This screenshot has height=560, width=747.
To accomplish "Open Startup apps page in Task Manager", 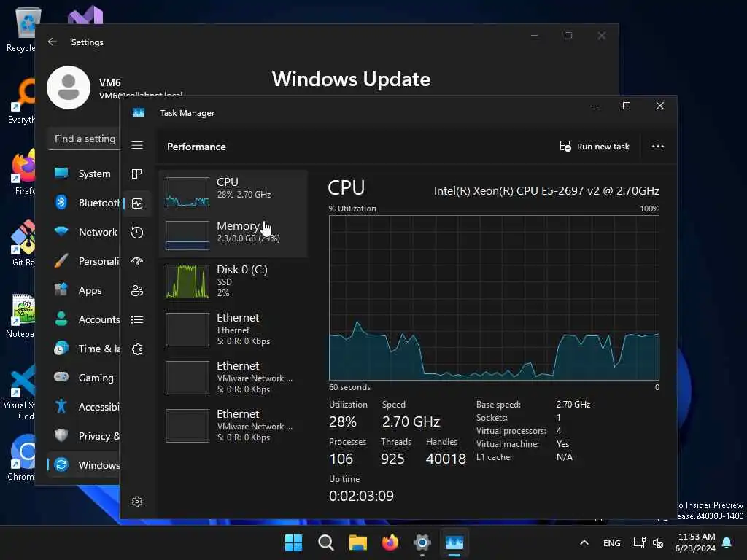I will coord(137,262).
